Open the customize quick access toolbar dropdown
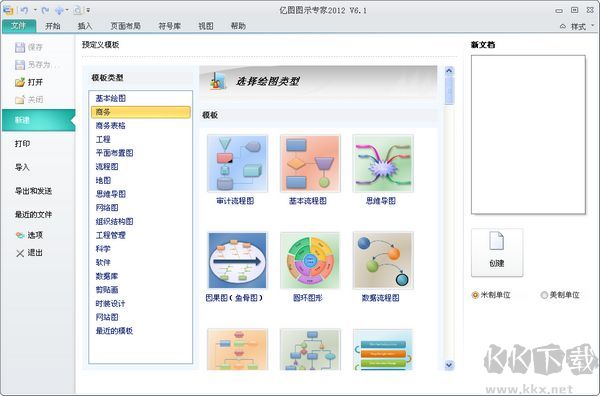 click(88, 10)
